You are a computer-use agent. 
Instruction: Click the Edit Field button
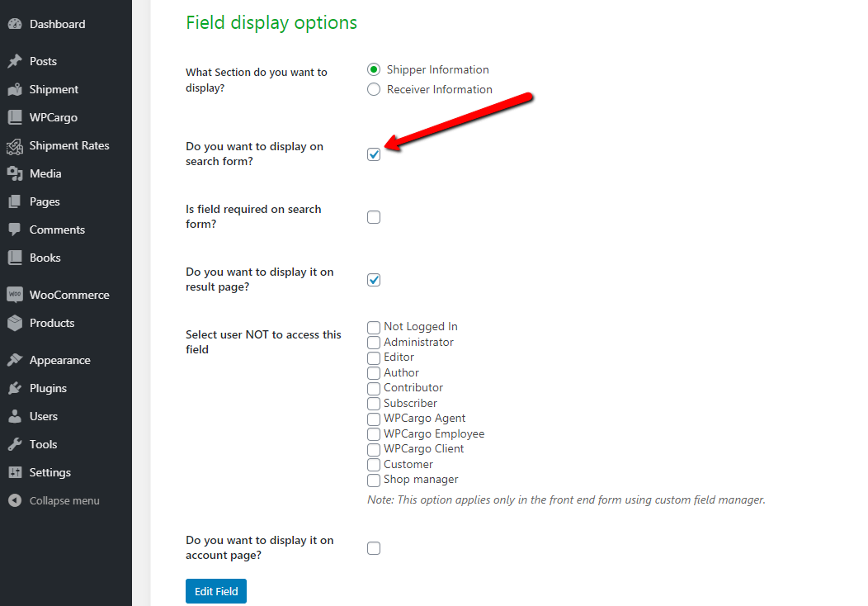coord(216,591)
